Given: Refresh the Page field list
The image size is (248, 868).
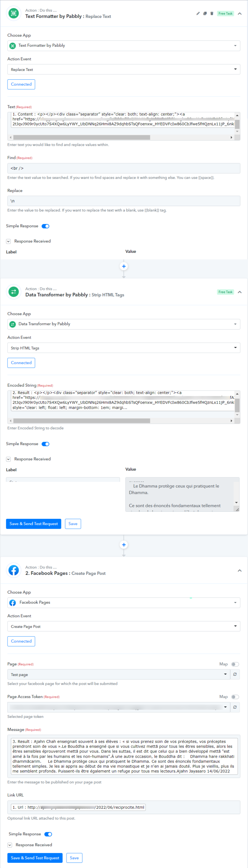Looking at the screenshot, I should [235, 674].
